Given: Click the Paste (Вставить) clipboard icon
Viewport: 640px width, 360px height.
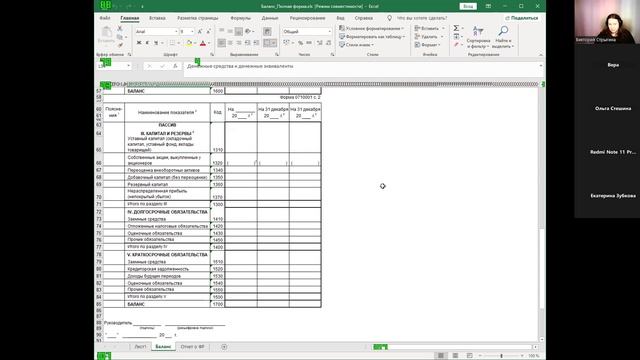Looking at the screenshot, I should coord(107,35).
